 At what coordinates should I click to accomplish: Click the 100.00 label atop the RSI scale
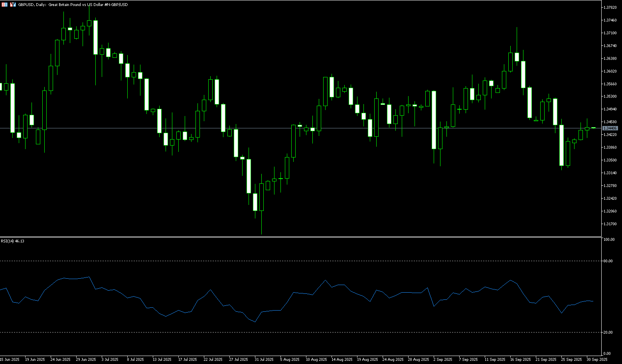point(609,240)
